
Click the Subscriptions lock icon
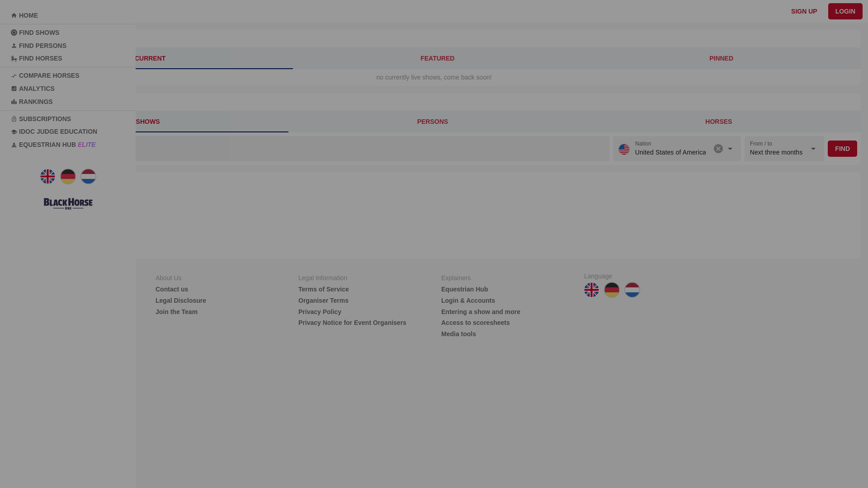coord(14,119)
